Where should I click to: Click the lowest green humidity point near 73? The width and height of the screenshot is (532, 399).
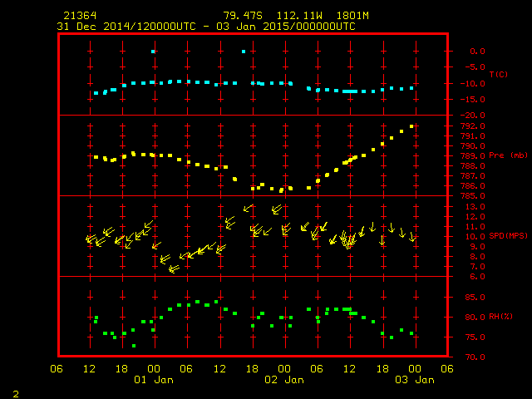click(134, 346)
